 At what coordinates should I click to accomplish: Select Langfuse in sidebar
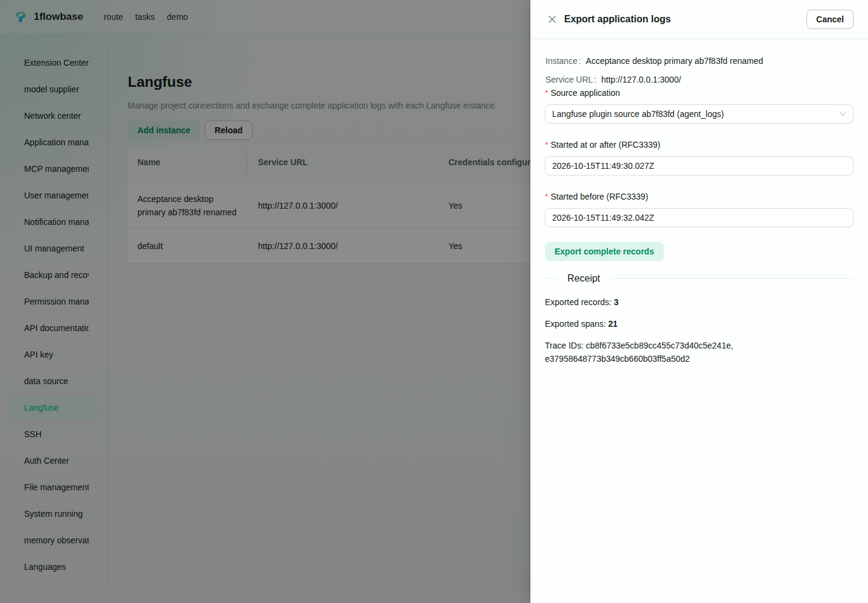tap(54, 408)
